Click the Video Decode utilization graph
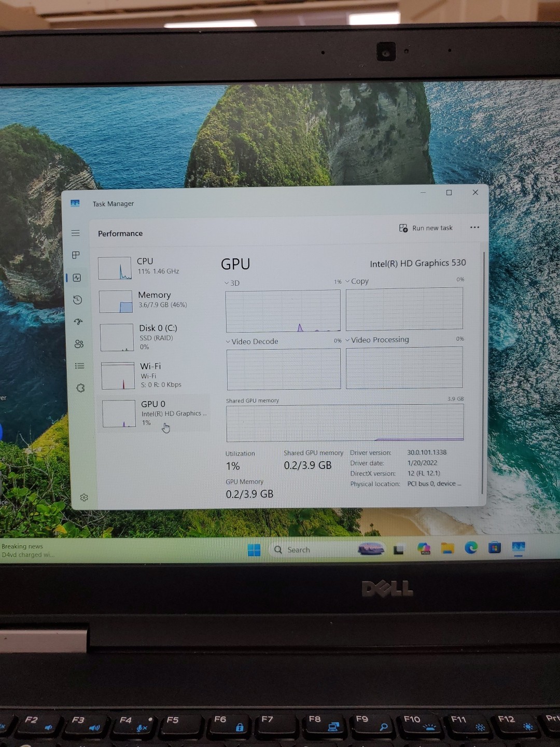560x747 pixels. pos(284,369)
